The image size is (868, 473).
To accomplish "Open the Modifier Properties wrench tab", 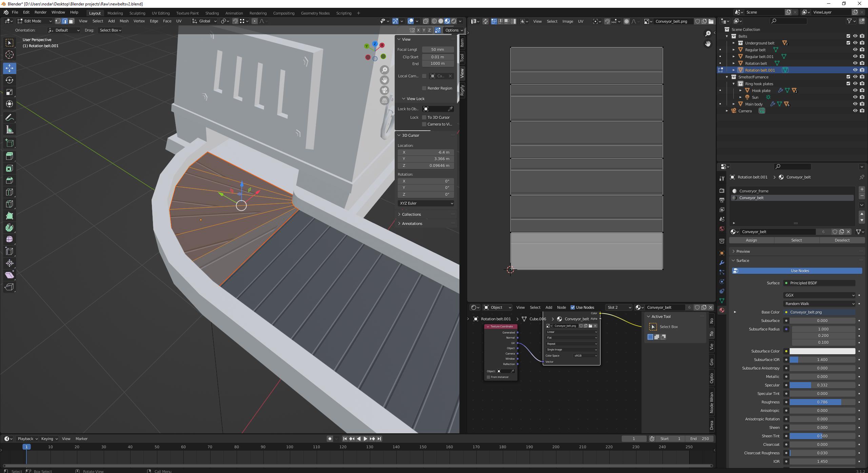I will [722, 262].
